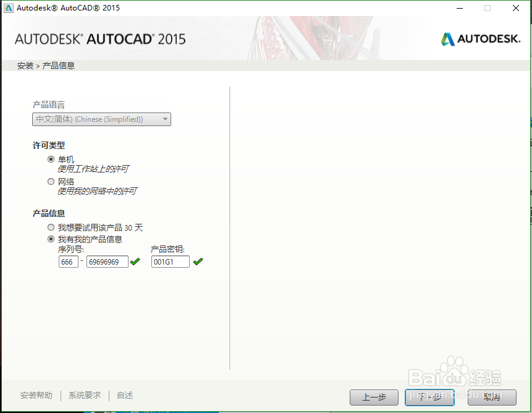Close the AutoCAD installer window
Screen dimensions: 532x413
(516, 8)
